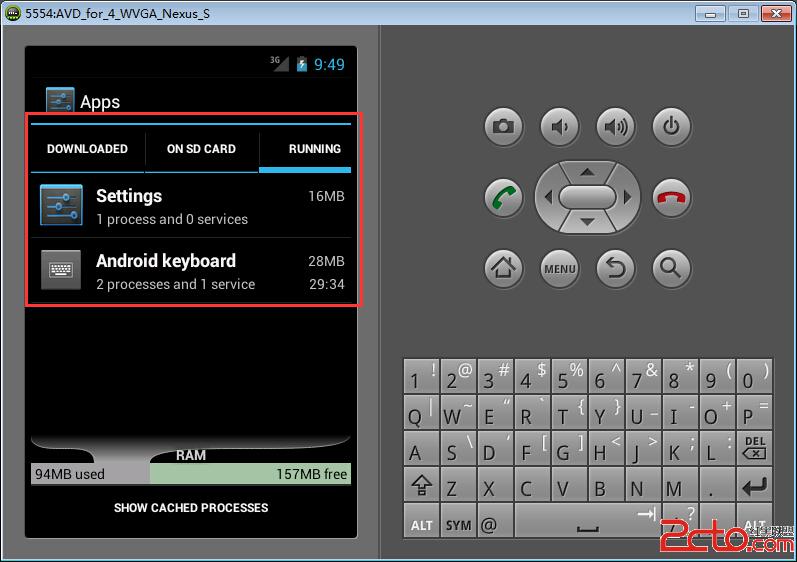Click the D-pad down arrow

point(588,222)
